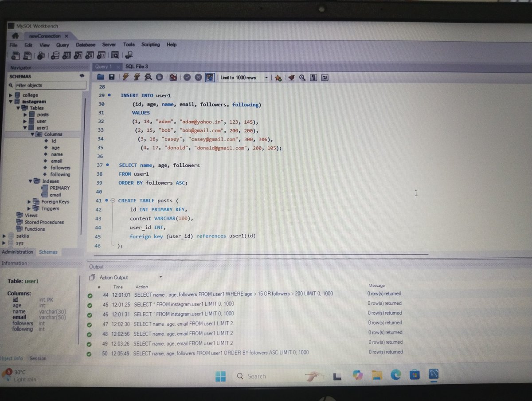Open the Database menu
532x401 pixels.
86,45
